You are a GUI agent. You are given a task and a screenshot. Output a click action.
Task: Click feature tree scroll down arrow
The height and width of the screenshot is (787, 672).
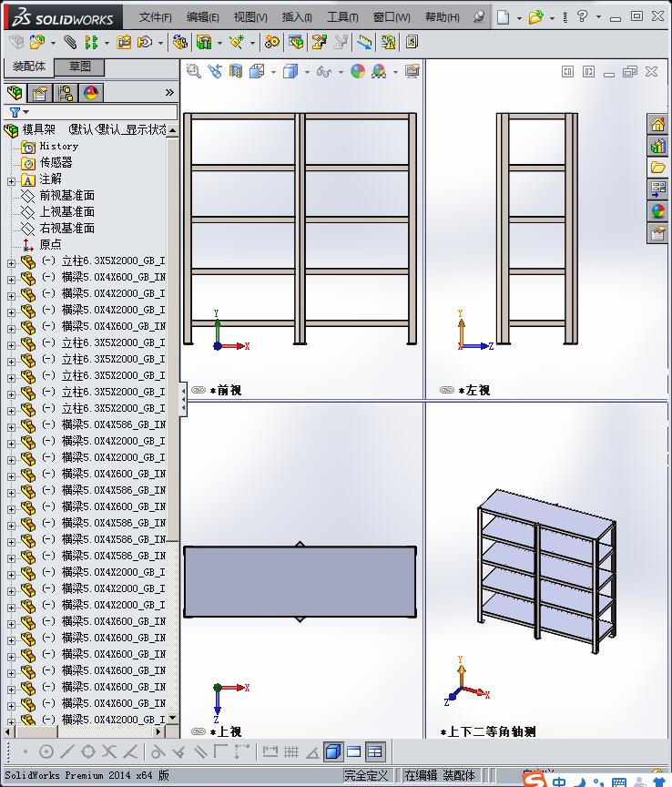pos(173,718)
